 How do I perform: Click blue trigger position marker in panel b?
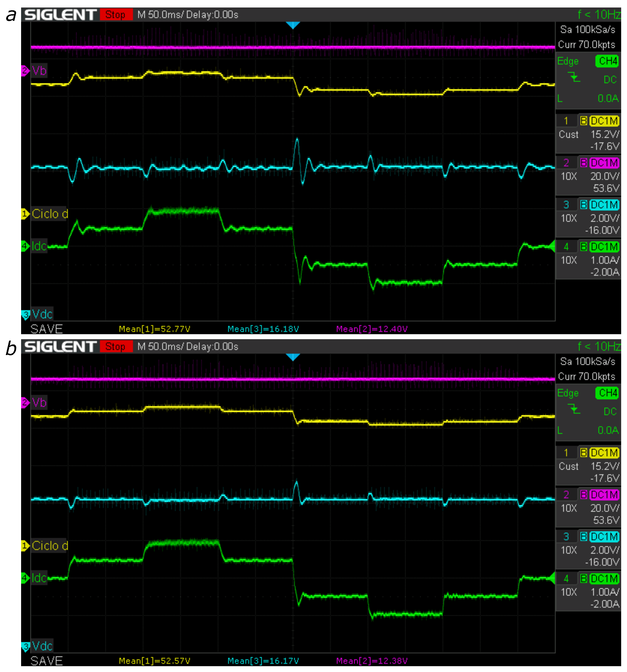[293, 357]
